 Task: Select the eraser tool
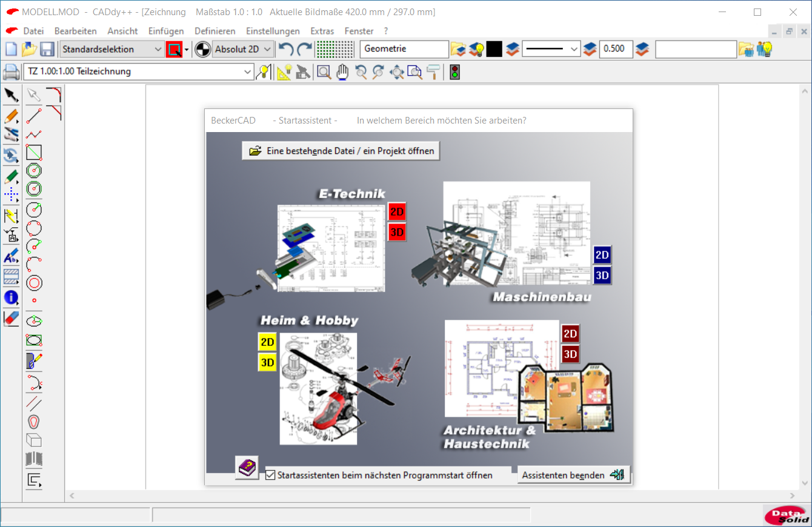click(11, 317)
